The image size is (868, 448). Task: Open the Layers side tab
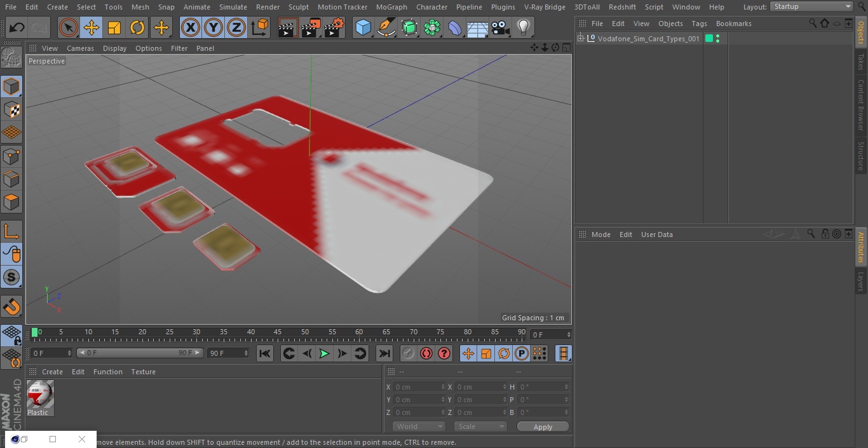click(861, 282)
